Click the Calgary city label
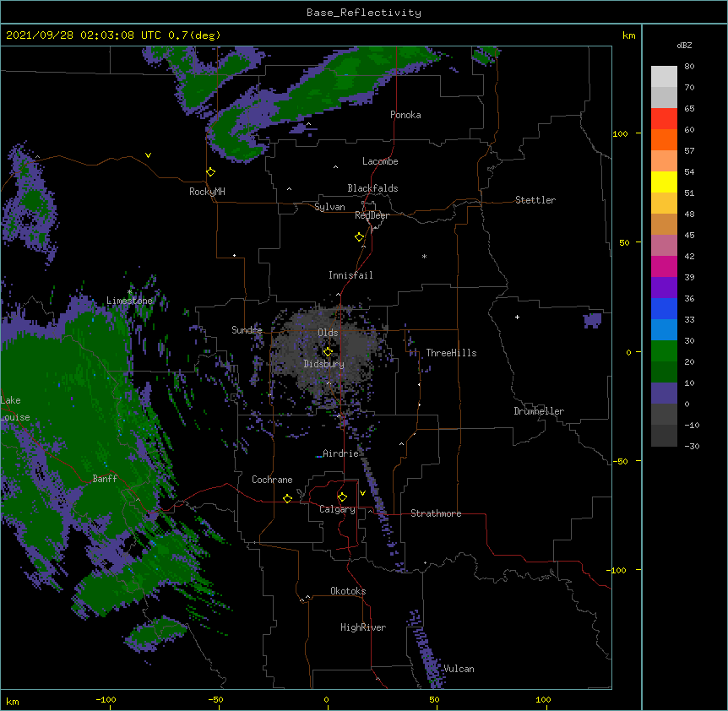 pyautogui.click(x=337, y=509)
